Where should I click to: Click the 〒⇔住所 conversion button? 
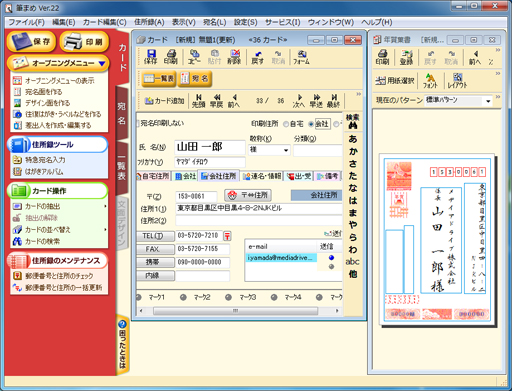248,195
